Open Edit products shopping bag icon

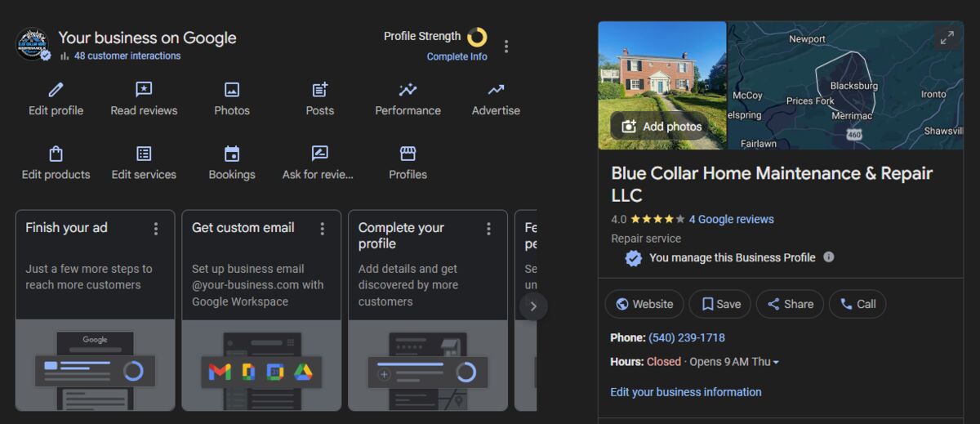pos(56,154)
